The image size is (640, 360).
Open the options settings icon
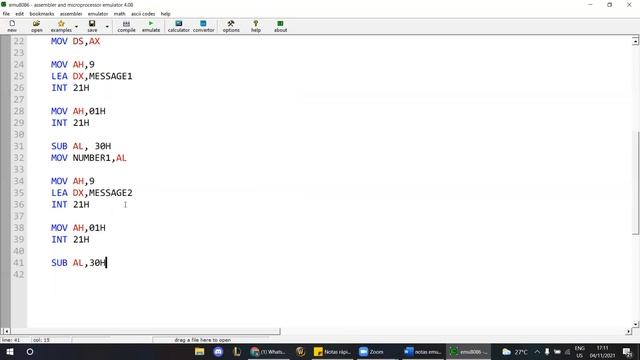coord(231,26)
